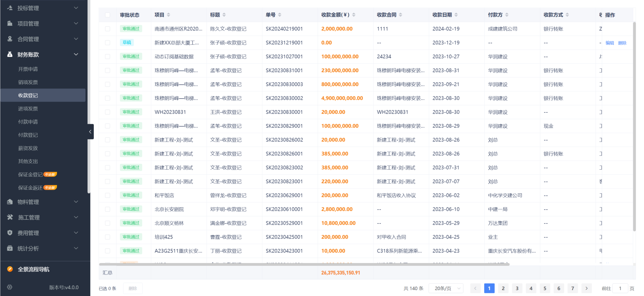Click the 费用管理 shield icon

pos(10,233)
